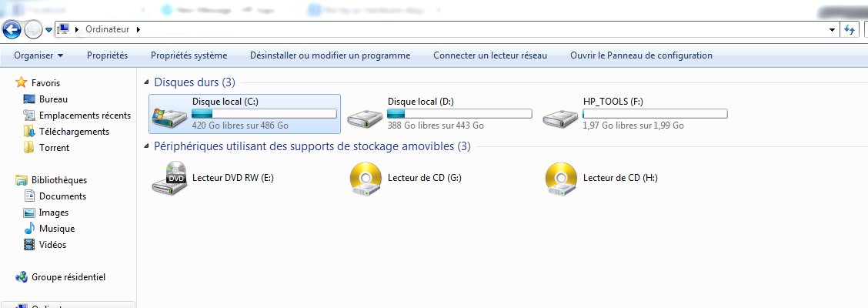Image resolution: width=868 pixels, height=308 pixels.
Task: Open the address bar history dropdown arrow
Action: (x=832, y=30)
